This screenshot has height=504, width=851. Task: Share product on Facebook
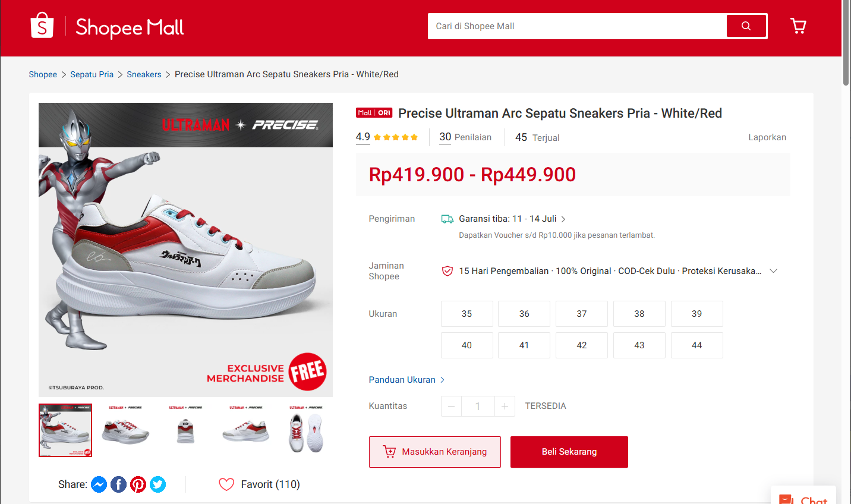tap(119, 485)
